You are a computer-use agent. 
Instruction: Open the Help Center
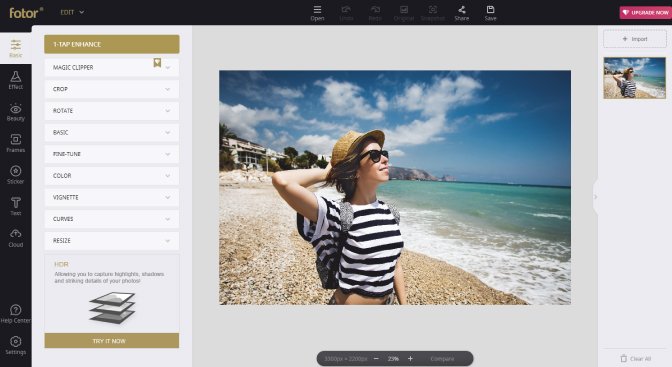[15, 313]
